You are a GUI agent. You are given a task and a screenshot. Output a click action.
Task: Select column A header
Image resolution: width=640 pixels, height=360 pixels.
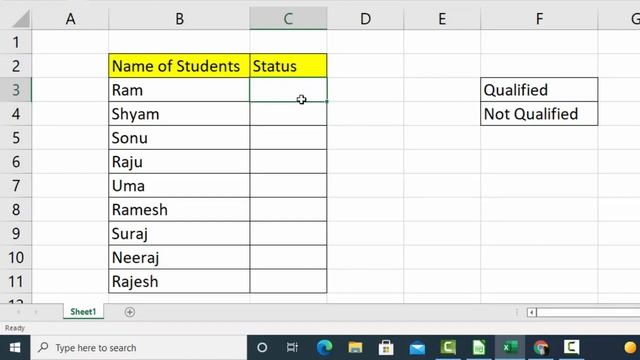tap(70, 19)
